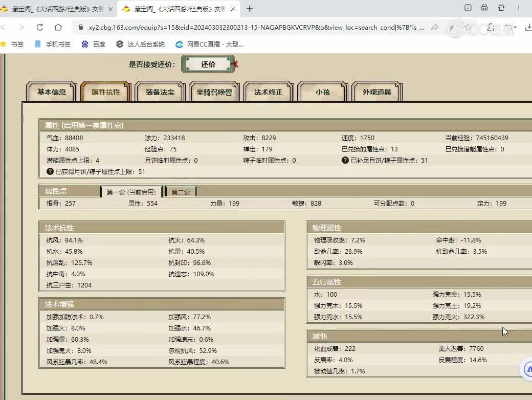Switch to 第二套 attribute set tab

click(181, 192)
